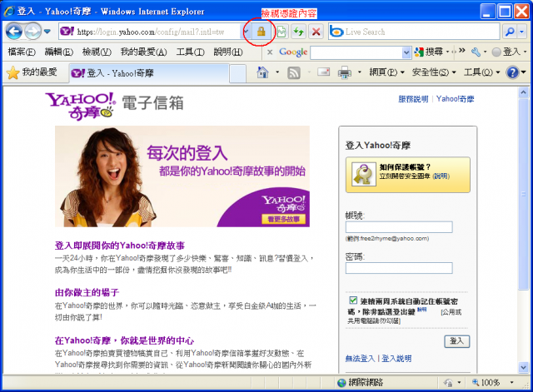This screenshot has height=392, width=533.
Task: Click the Live Search magnifier button
Action: pos(510,32)
